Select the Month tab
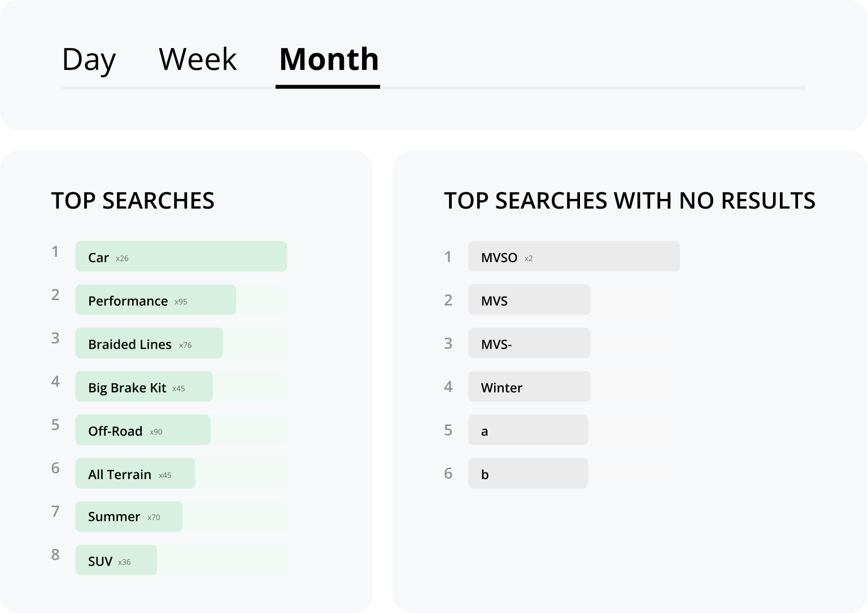Image resolution: width=868 pixels, height=613 pixels. 329,59
